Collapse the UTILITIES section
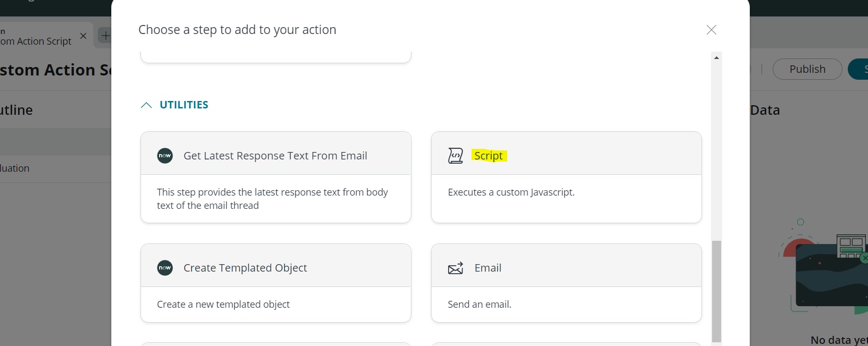This screenshot has width=868, height=346. coord(147,105)
